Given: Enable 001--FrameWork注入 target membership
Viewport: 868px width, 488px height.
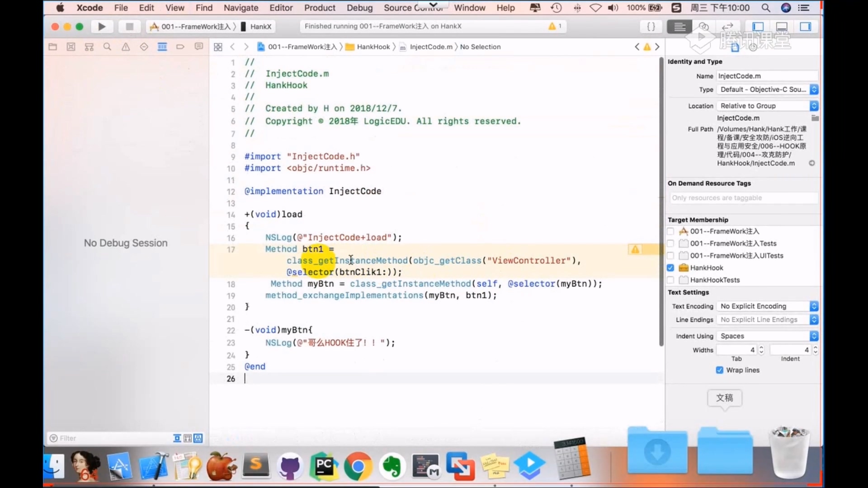Looking at the screenshot, I should (670, 231).
